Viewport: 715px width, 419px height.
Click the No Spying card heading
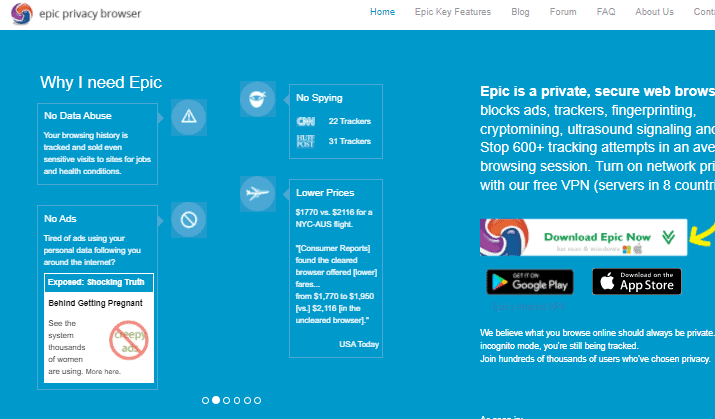319,98
